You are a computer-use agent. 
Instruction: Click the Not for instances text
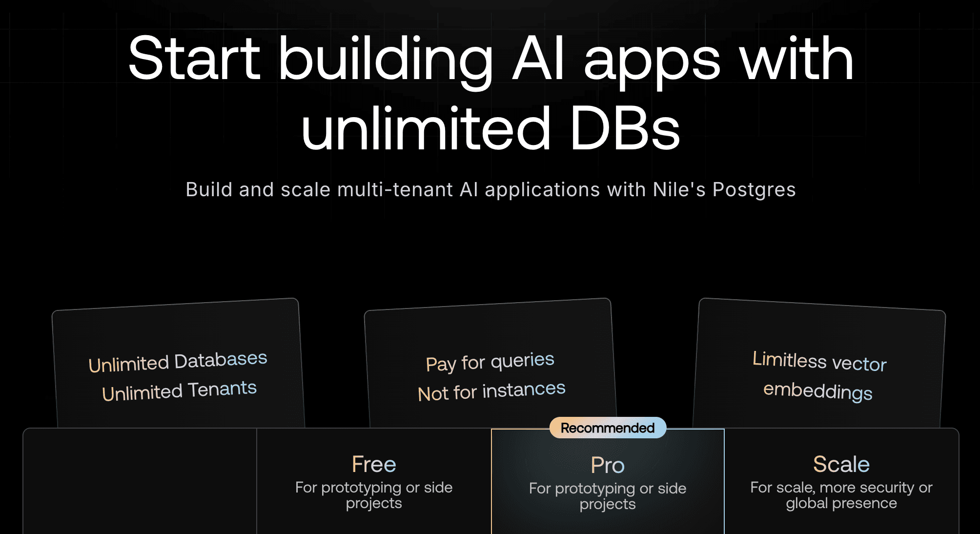click(491, 390)
